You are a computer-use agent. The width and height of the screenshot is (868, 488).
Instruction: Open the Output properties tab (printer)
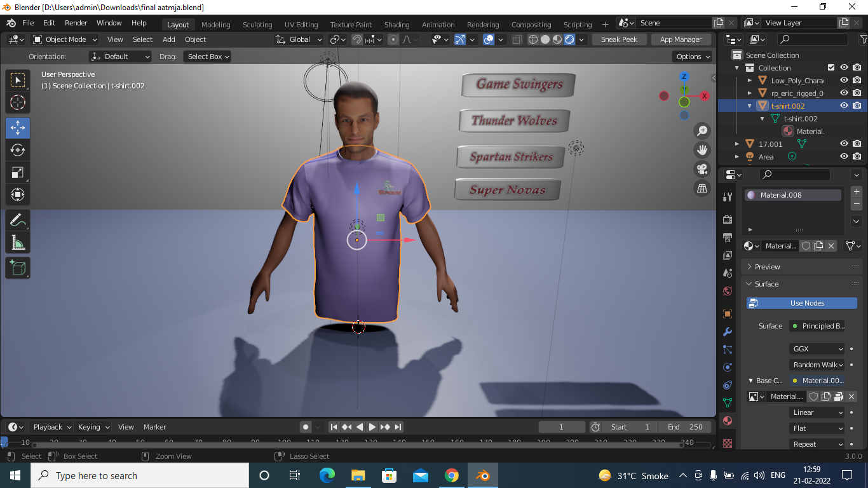click(x=728, y=237)
